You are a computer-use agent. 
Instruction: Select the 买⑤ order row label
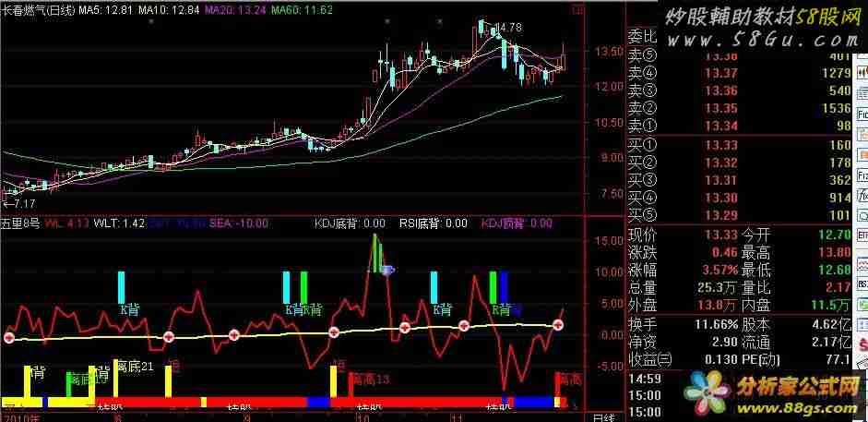point(642,215)
